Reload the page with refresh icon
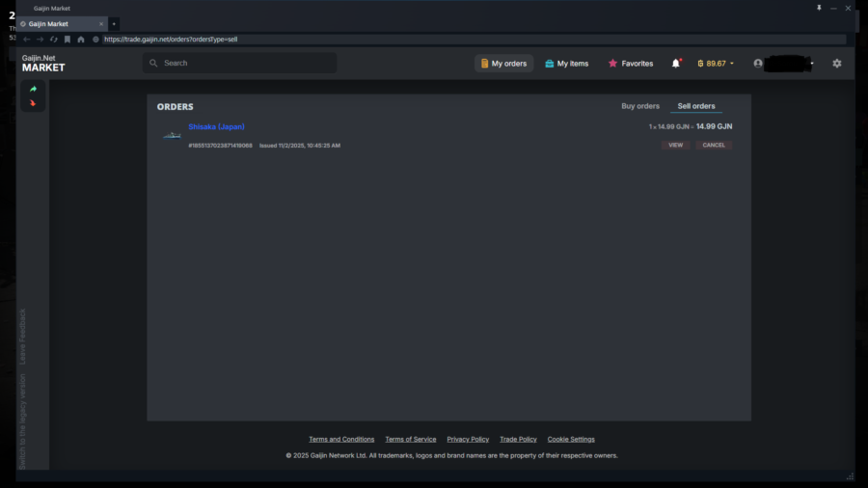 (54, 40)
